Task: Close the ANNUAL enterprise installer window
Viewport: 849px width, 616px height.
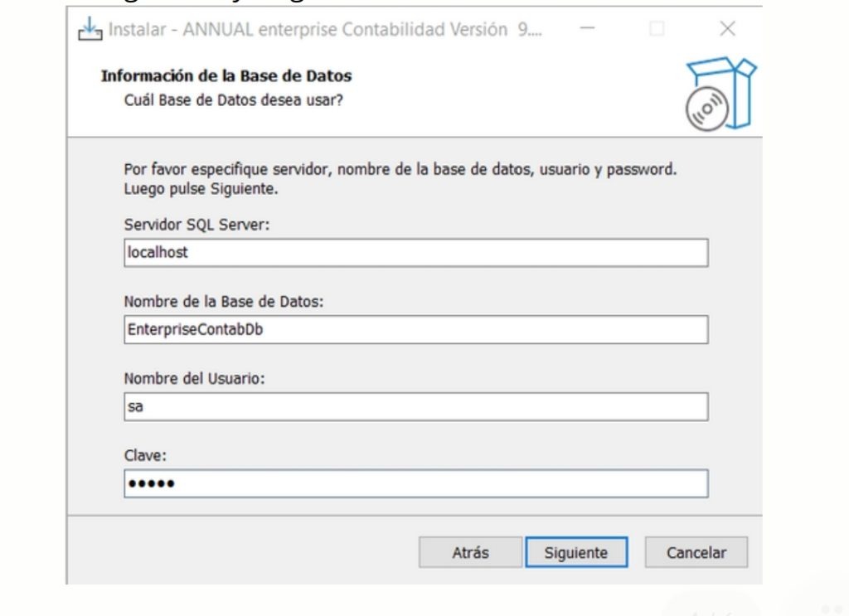Action: (x=727, y=30)
